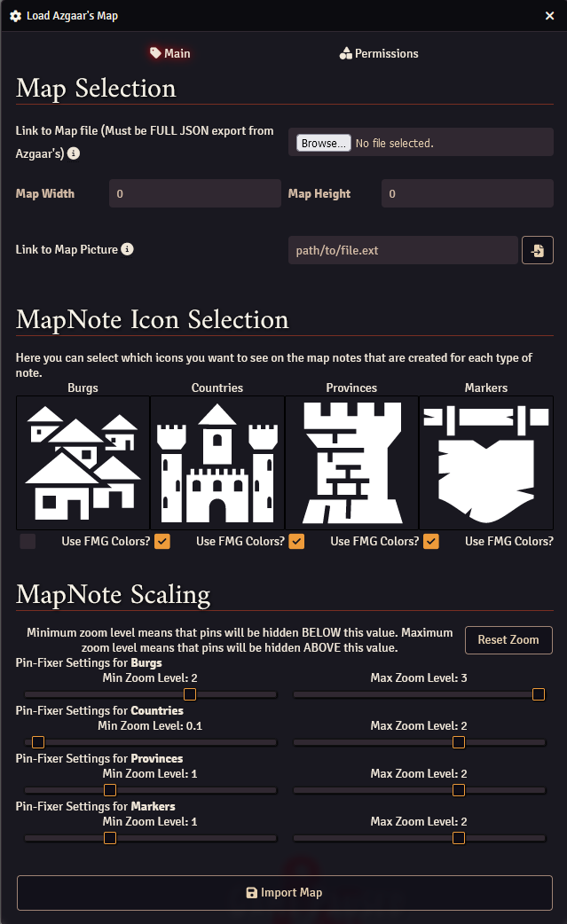Viewport: 567px width, 924px height.
Task: Click the Provinces Max Zoom Level slider handle
Action: point(459,789)
